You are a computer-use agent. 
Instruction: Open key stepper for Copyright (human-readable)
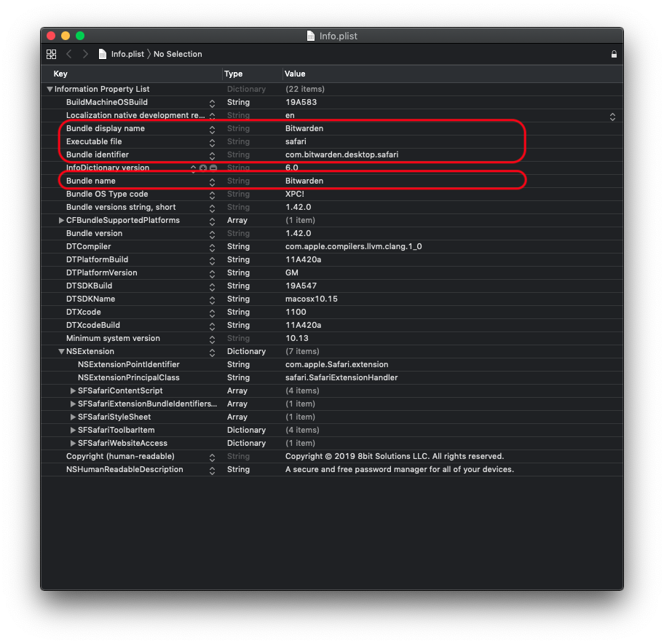point(212,458)
